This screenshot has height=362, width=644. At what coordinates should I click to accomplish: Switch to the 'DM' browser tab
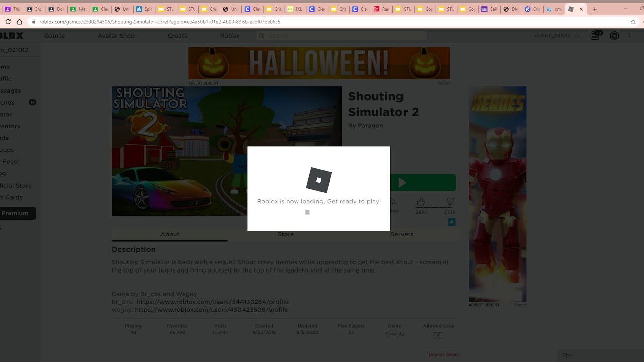(511, 9)
